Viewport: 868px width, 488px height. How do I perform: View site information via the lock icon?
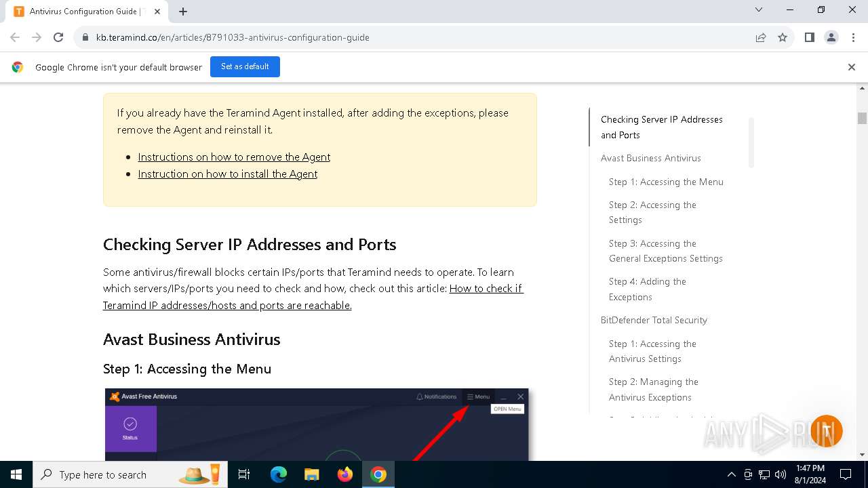pyautogui.click(x=85, y=37)
